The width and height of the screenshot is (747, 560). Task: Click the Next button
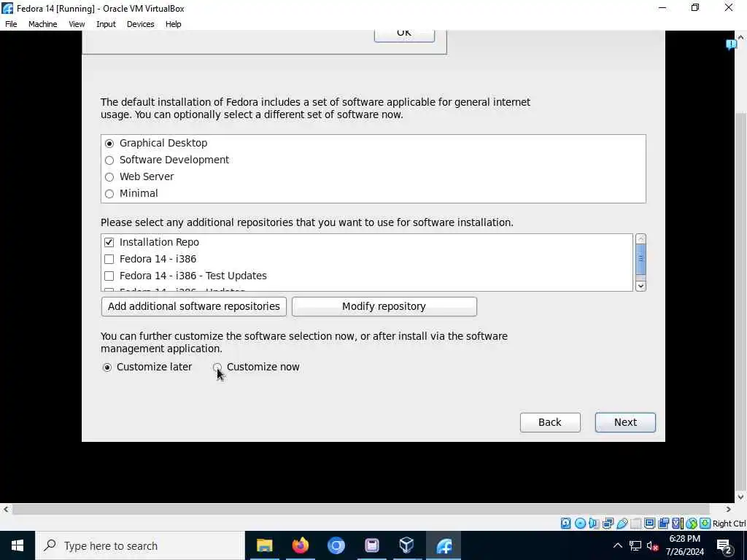pyautogui.click(x=625, y=422)
